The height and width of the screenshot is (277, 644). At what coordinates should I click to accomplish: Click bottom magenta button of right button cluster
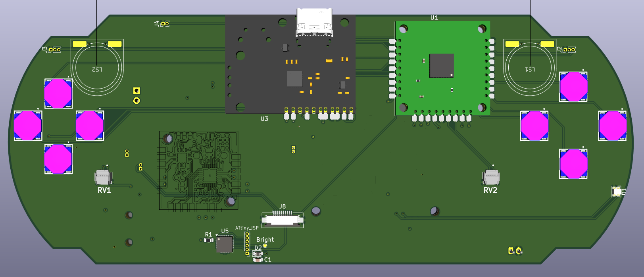(x=573, y=164)
